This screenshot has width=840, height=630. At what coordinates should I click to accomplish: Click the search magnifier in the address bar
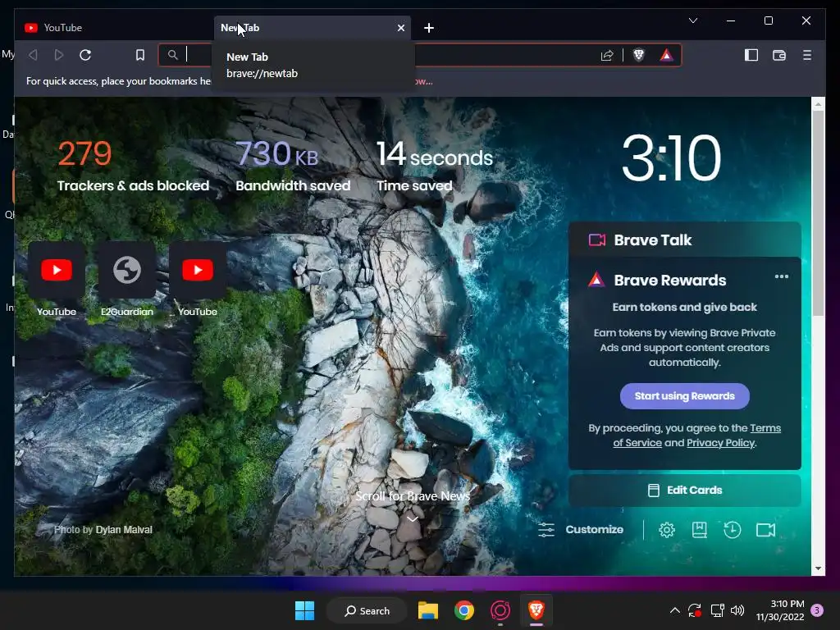(172, 55)
